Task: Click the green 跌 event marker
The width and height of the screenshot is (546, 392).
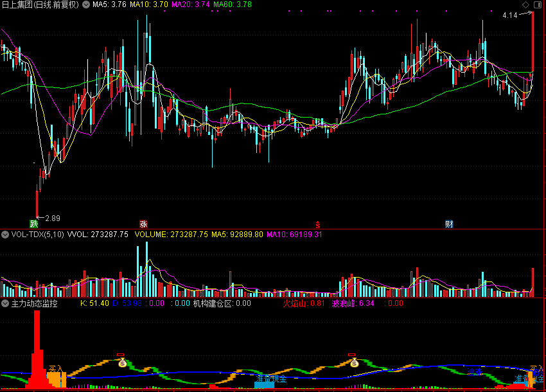Action: pos(34,224)
